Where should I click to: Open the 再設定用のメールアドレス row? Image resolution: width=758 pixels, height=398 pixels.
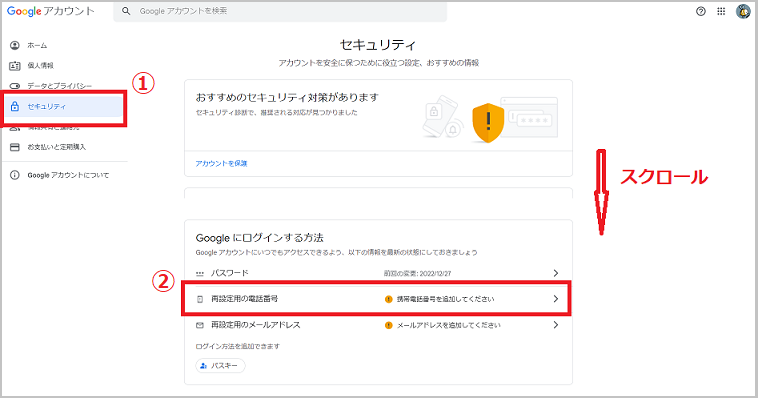(x=378, y=325)
